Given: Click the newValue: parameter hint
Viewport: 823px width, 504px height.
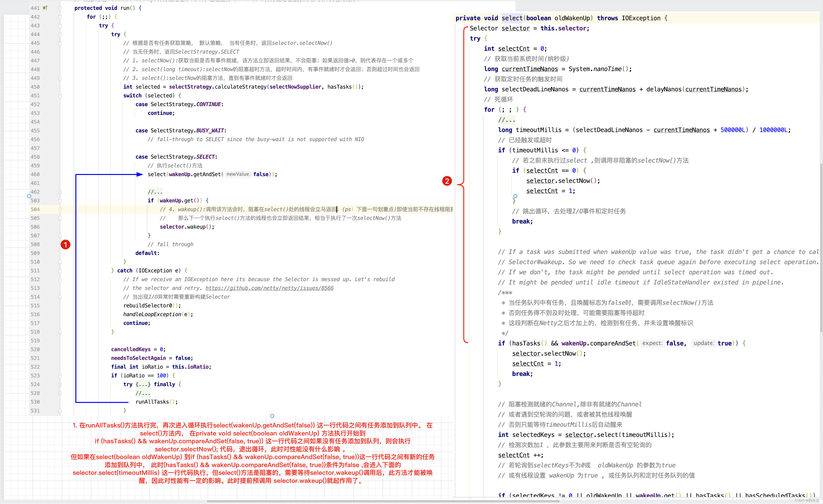Looking at the screenshot, I should (238, 174).
